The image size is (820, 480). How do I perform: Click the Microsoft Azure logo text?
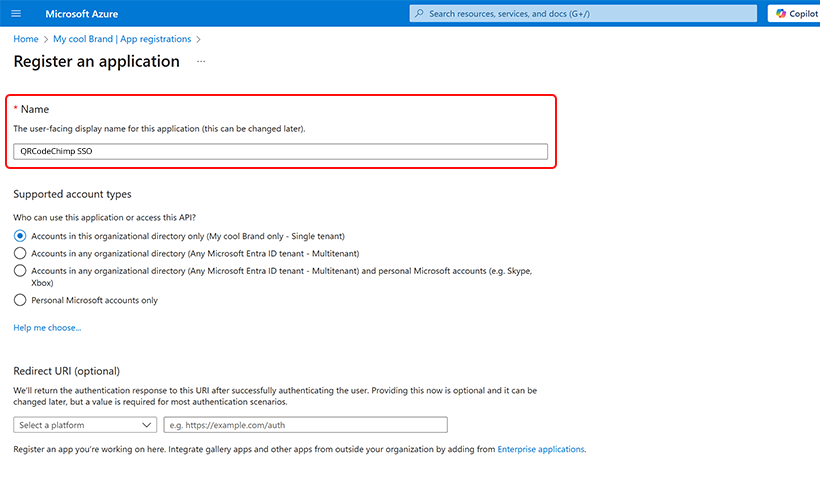[x=82, y=14]
